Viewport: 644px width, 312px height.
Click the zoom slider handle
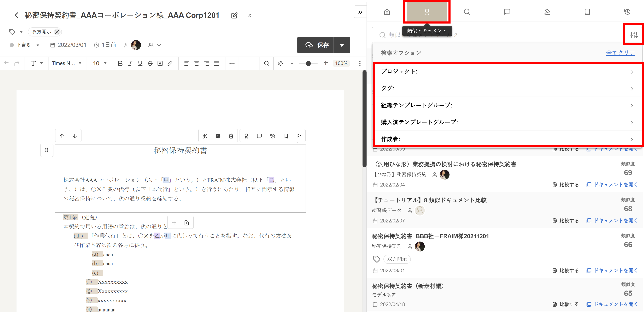pos(308,63)
